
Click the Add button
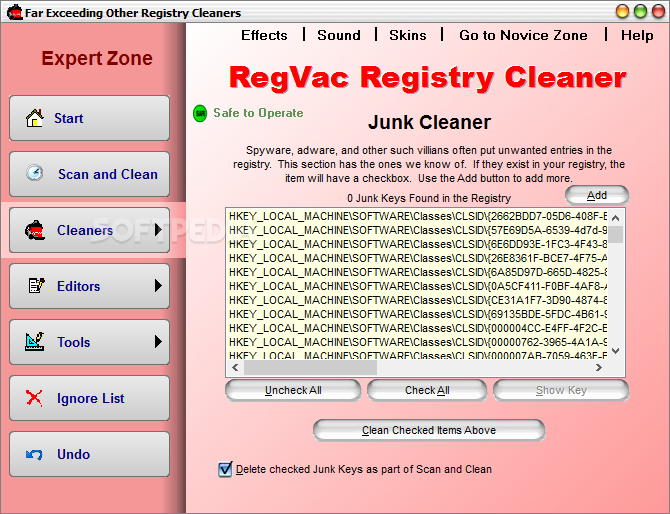point(597,195)
